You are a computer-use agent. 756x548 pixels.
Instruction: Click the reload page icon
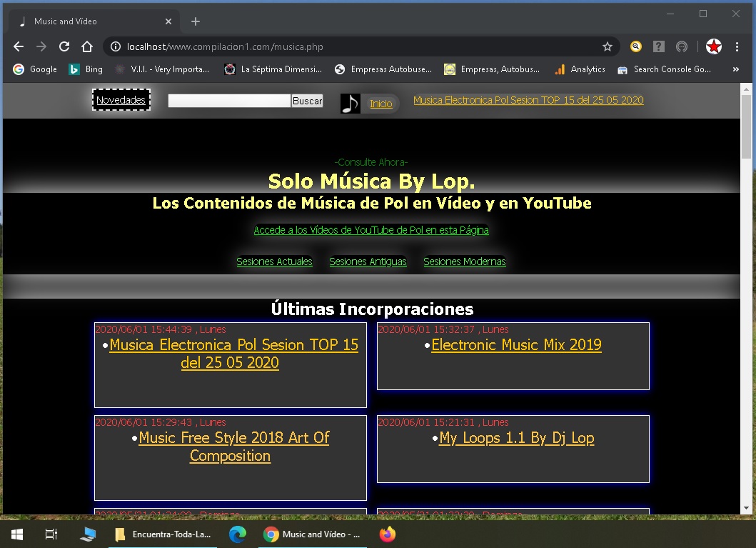[64, 46]
